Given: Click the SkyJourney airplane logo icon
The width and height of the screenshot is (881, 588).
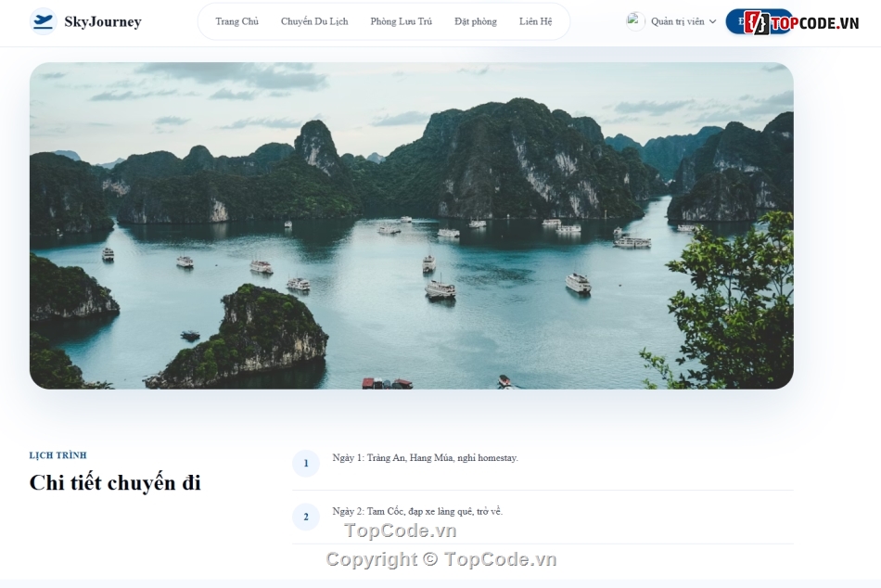Looking at the screenshot, I should pyautogui.click(x=43, y=21).
